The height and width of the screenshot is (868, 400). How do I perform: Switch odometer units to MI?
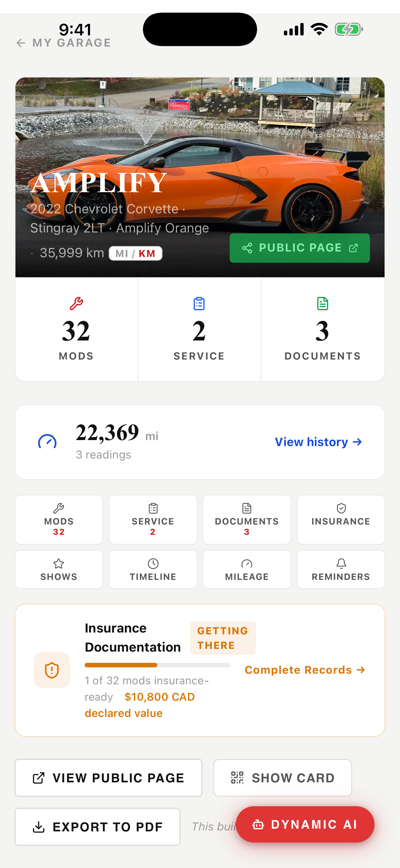tap(122, 253)
